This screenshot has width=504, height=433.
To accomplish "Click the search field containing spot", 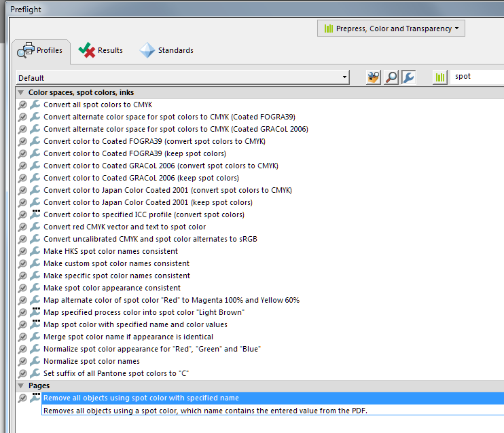I will (477, 77).
